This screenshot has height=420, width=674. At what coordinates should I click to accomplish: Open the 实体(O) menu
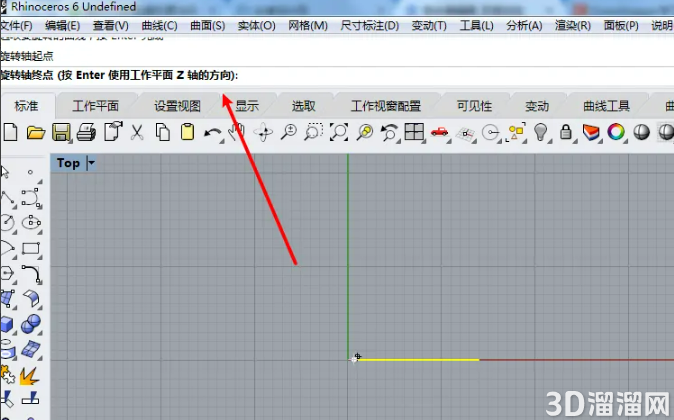point(257,25)
